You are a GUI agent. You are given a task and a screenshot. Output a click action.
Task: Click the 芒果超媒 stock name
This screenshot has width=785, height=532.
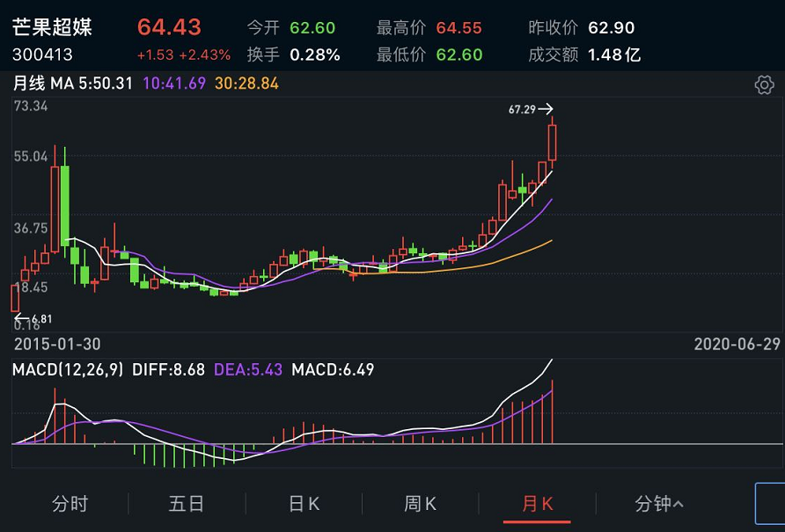(x=52, y=27)
